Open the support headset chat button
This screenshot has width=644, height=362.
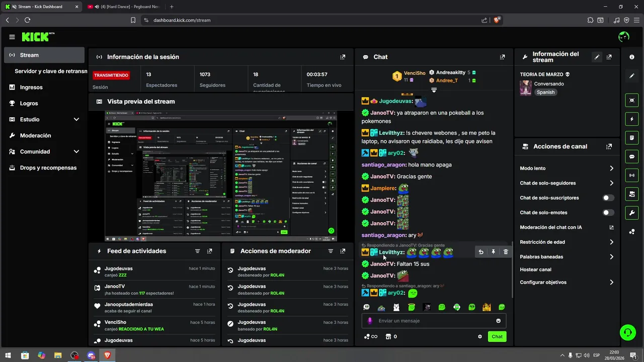pos(627,332)
